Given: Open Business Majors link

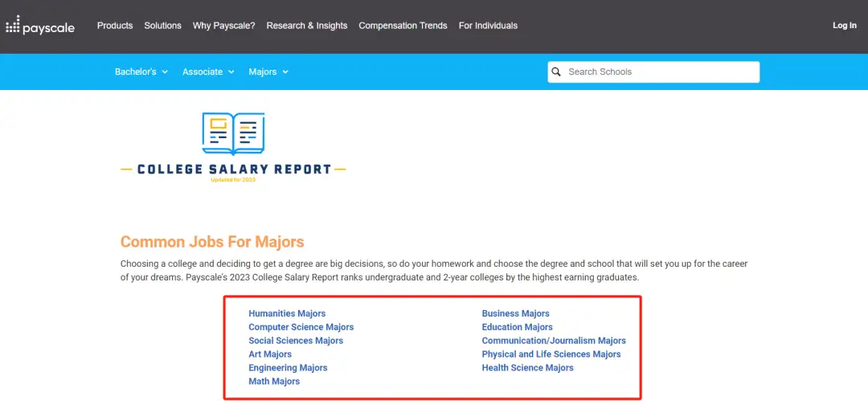Looking at the screenshot, I should pos(515,313).
